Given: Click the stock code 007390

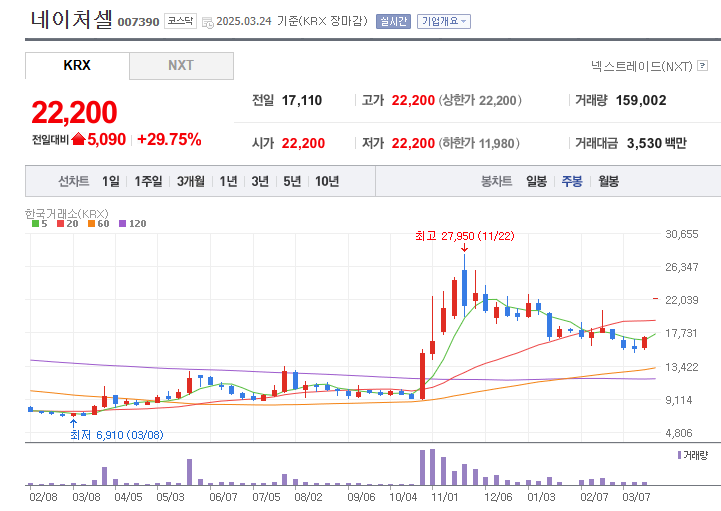Looking at the screenshot, I should click(x=138, y=22).
